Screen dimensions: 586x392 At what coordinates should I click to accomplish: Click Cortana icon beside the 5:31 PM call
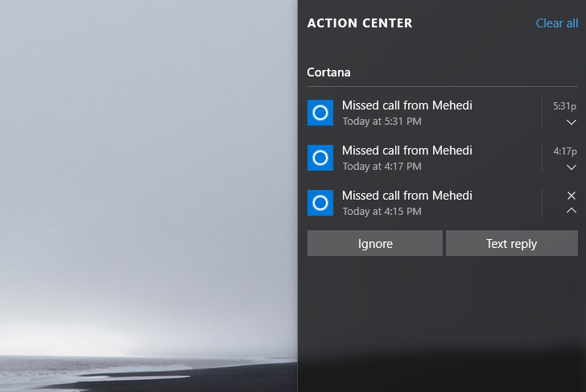(320, 113)
